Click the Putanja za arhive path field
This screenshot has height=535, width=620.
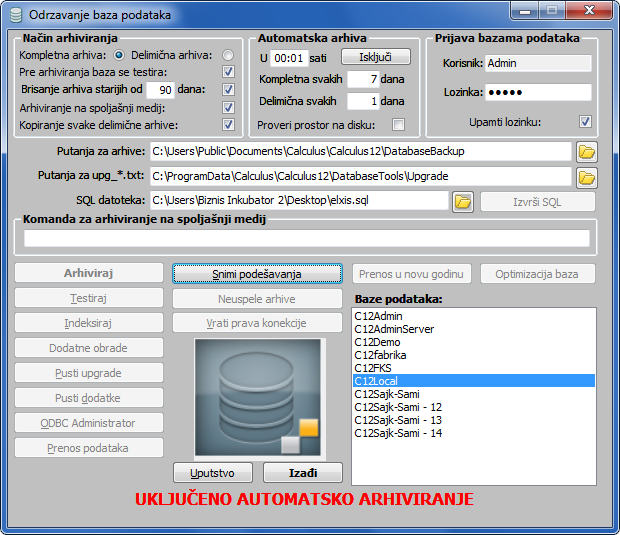click(x=361, y=151)
